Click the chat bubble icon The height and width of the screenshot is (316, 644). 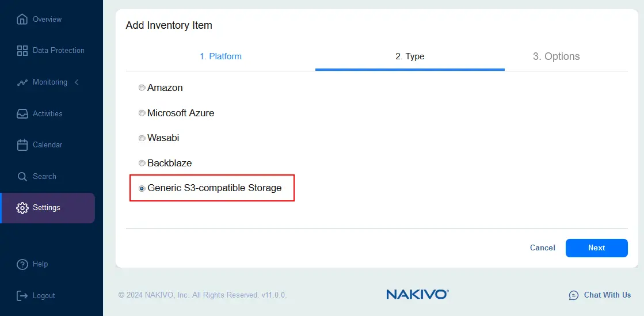tap(573, 295)
